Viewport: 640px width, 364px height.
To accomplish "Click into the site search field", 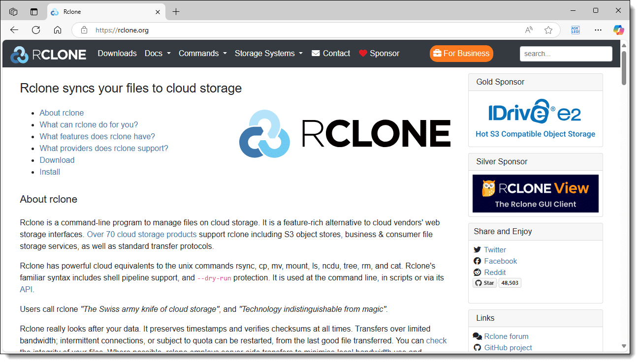I will [566, 54].
